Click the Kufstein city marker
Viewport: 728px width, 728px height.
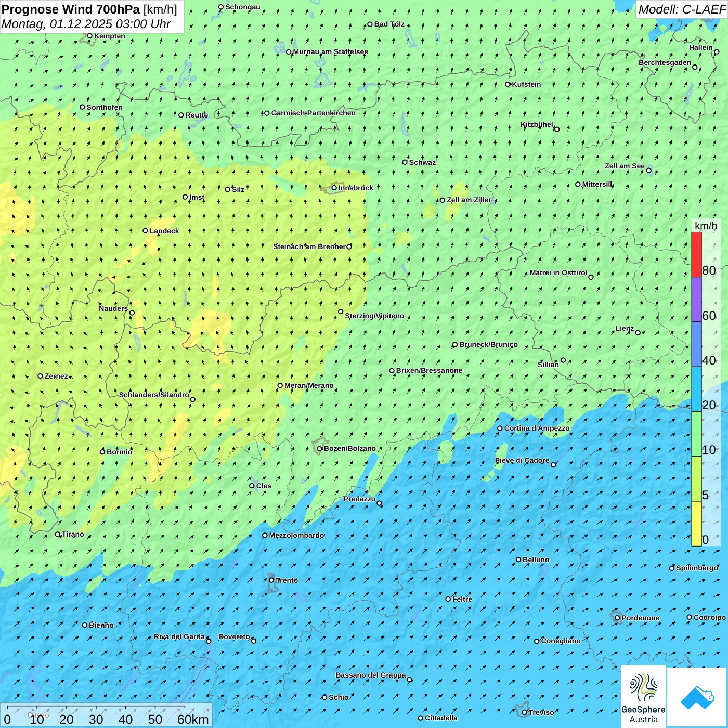(508, 84)
